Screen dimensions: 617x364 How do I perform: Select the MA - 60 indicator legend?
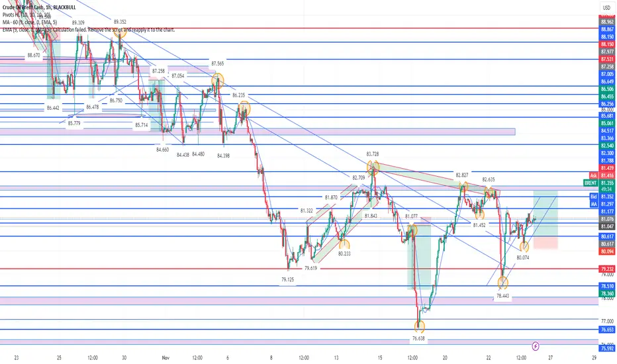[x=30, y=22]
